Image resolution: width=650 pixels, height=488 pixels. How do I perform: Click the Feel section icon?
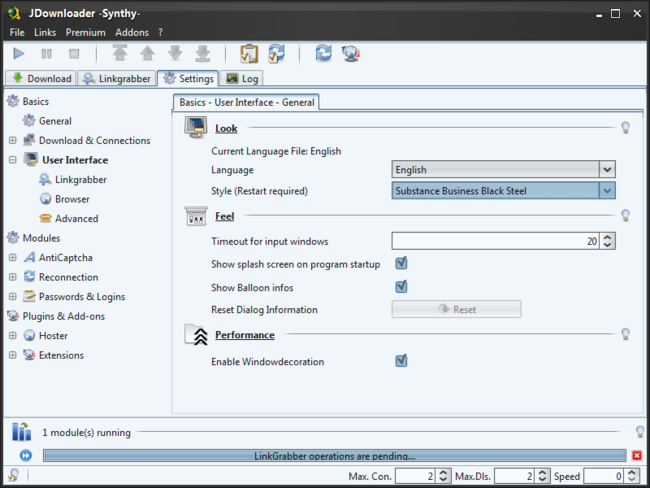[196, 216]
